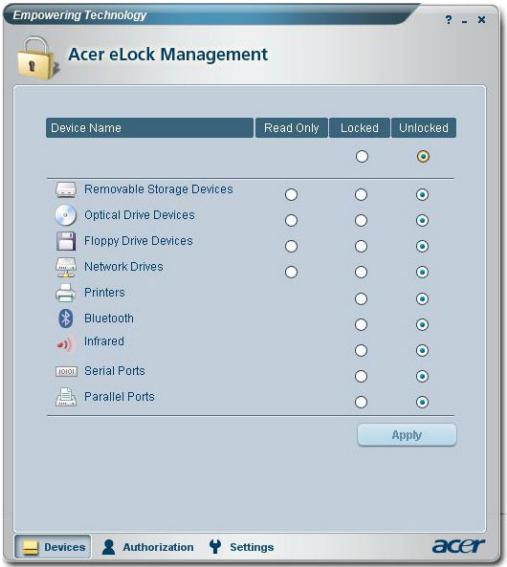Image resolution: width=507 pixels, height=567 pixels.
Task: Set Bluetooth to Locked
Action: click(x=361, y=324)
